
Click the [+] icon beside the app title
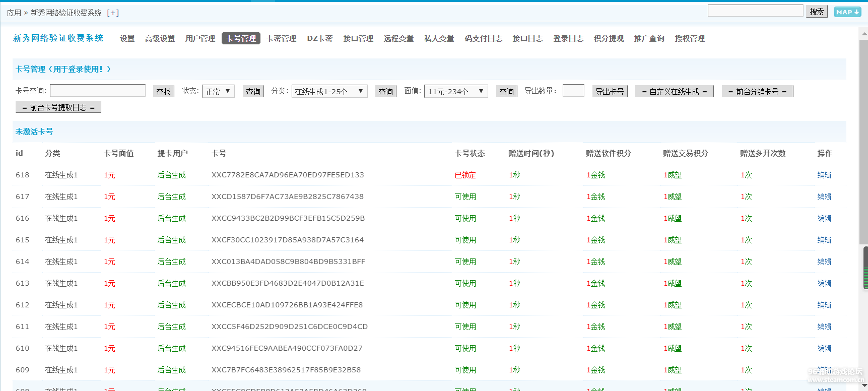[113, 13]
